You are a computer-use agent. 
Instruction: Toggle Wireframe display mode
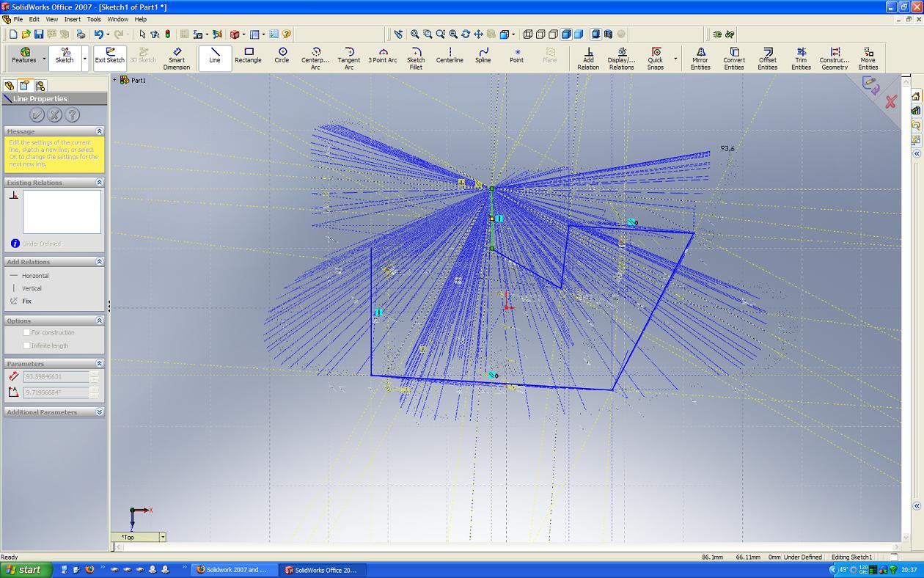pos(528,34)
